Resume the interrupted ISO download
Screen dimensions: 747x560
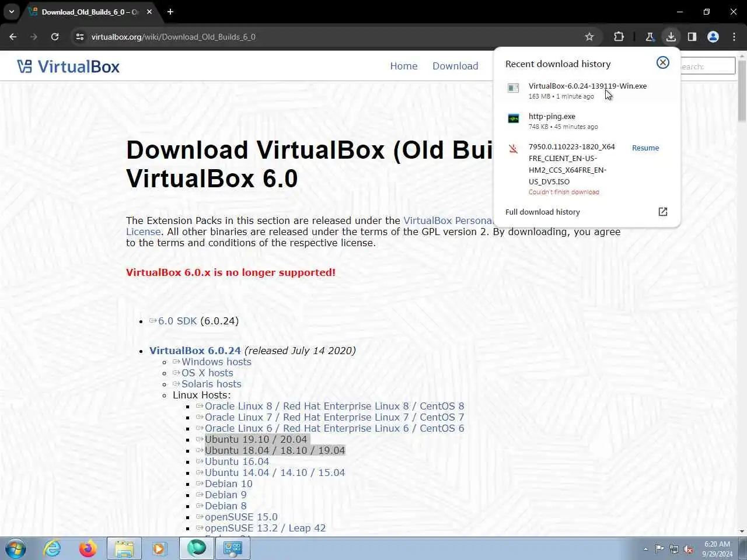pyautogui.click(x=645, y=148)
